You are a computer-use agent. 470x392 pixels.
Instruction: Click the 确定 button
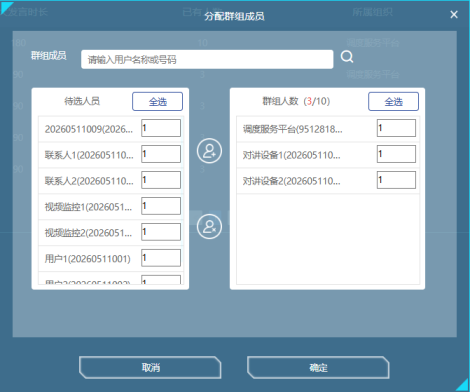pyautogui.click(x=318, y=367)
